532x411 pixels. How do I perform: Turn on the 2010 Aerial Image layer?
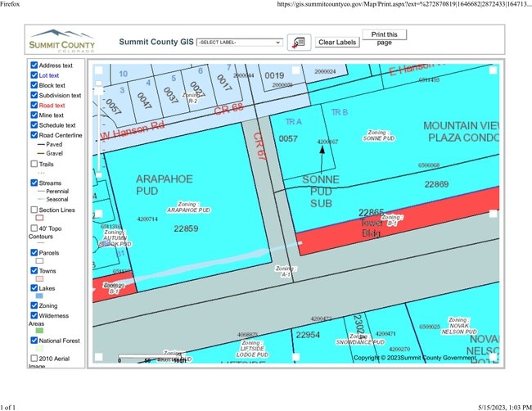coord(34,358)
